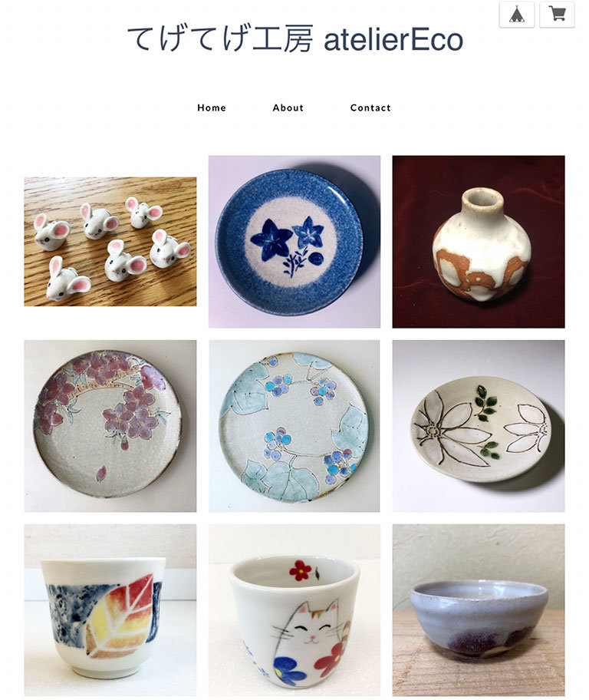This screenshot has height=700, width=589.
Task: Open the About page link
Action: [x=288, y=107]
